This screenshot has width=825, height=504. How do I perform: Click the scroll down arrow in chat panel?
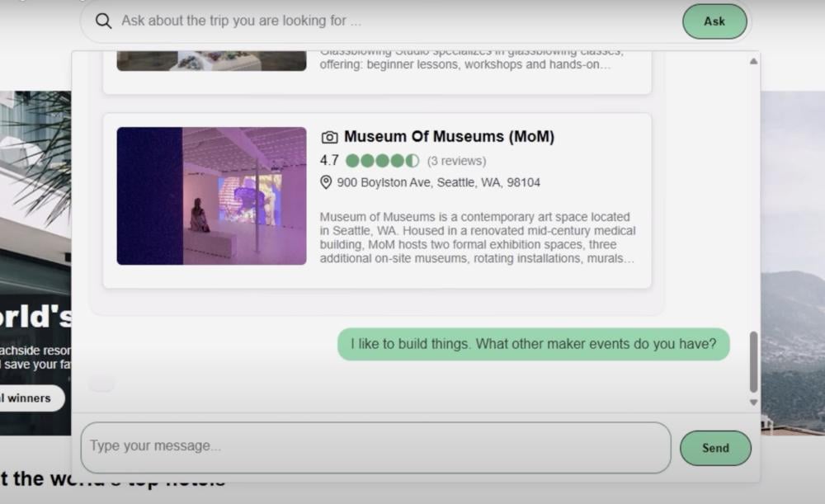tap(753, 403)
